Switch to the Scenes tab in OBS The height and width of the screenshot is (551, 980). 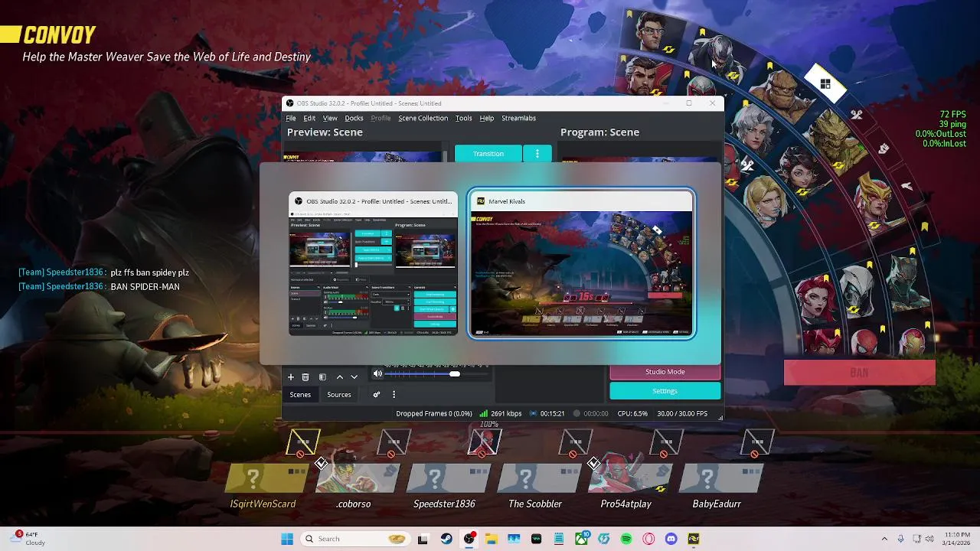coord(300,395)
